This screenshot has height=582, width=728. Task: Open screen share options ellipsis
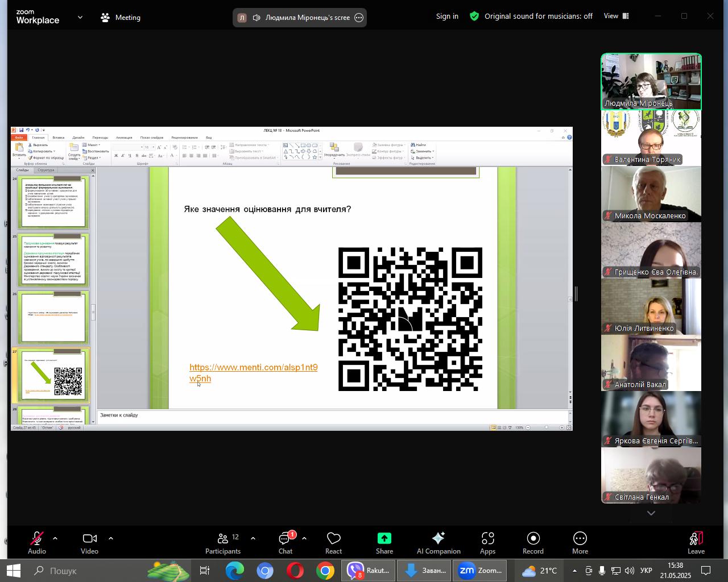(359, 18)
